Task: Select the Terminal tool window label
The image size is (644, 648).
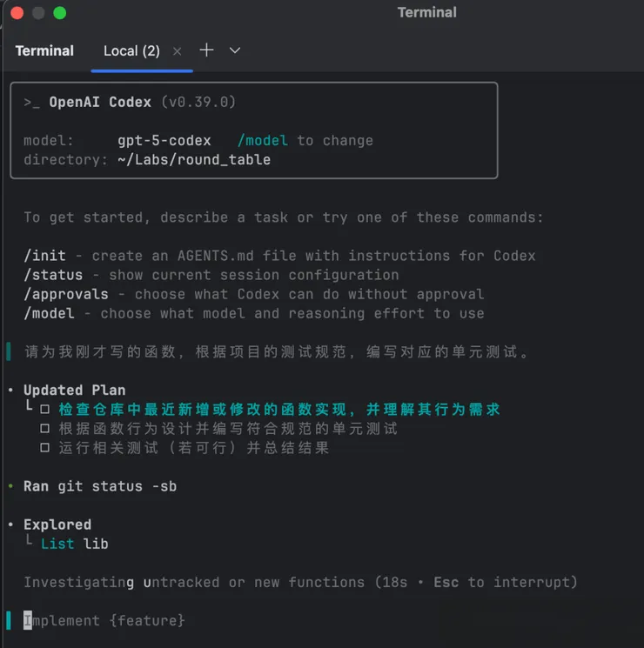Action: pos(44,50)
